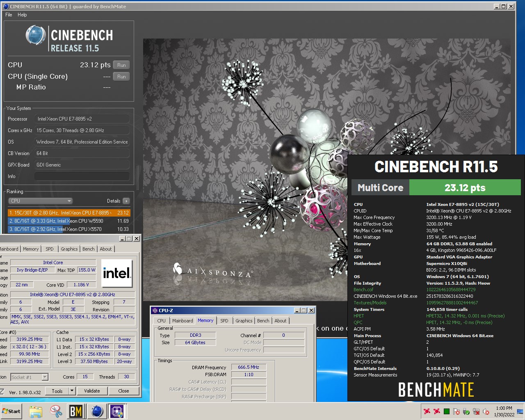The height and width of the screenshot is (420, 525).
Task: Click the Processor field in Your System
Action: pos(82,119)
